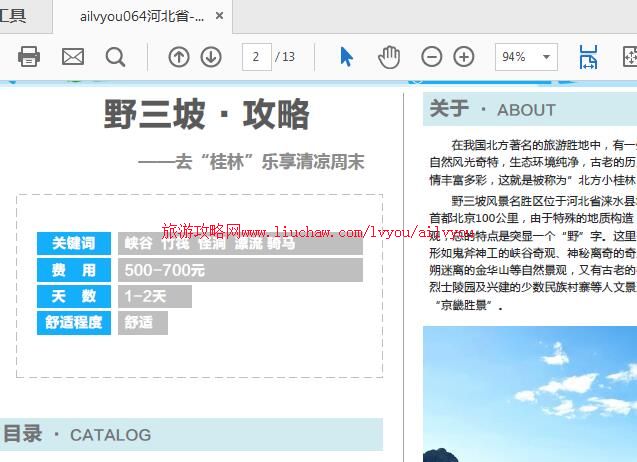Click the page number input field
This screenshot has width=637, height=462.
pos(256,57)
